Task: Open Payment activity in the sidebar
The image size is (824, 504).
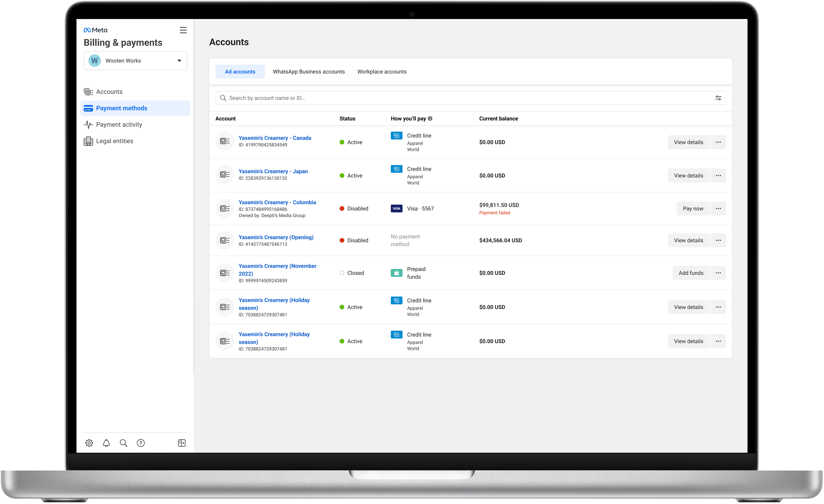Action: [x=135, y=124]
